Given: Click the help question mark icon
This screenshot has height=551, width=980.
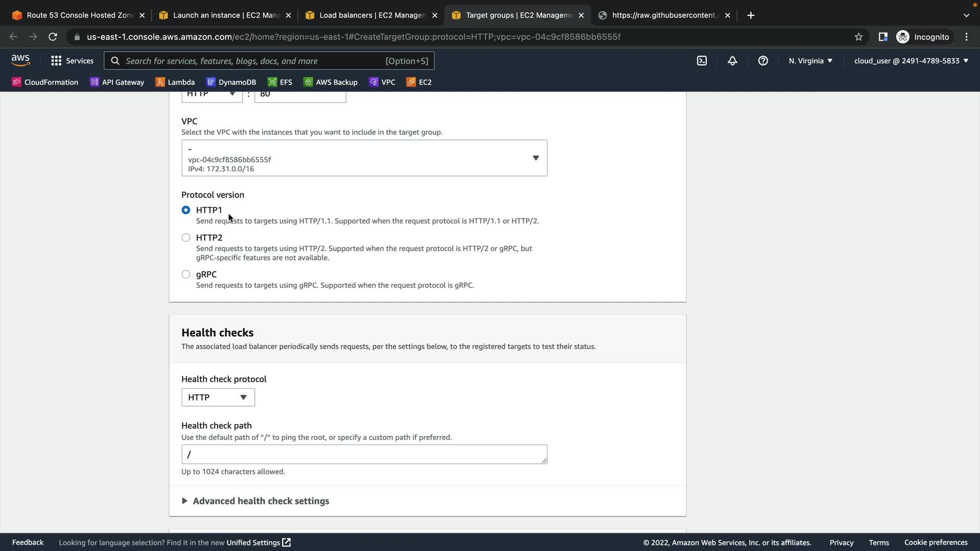Looking at the screenshot, I should (763, 61).
